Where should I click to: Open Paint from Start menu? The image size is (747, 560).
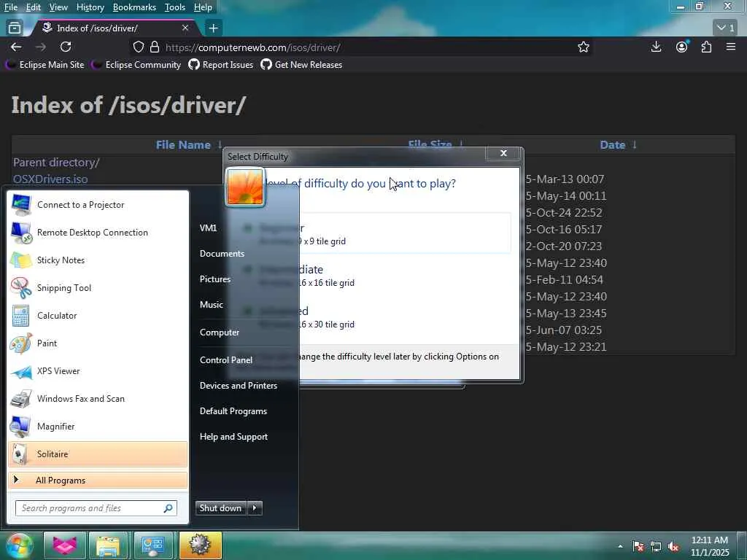pyautogui.click(x=98, y=343)
